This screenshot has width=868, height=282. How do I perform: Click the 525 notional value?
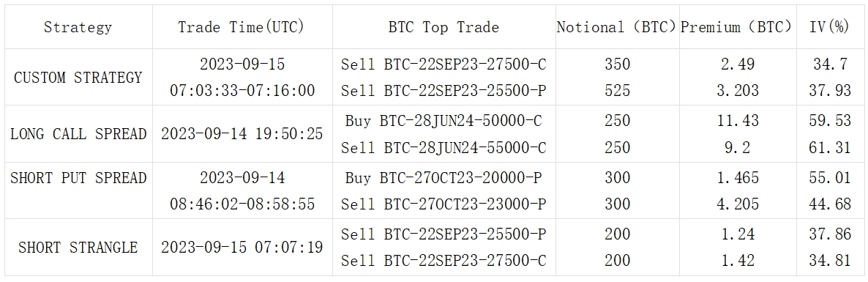[x=617, y=91]
